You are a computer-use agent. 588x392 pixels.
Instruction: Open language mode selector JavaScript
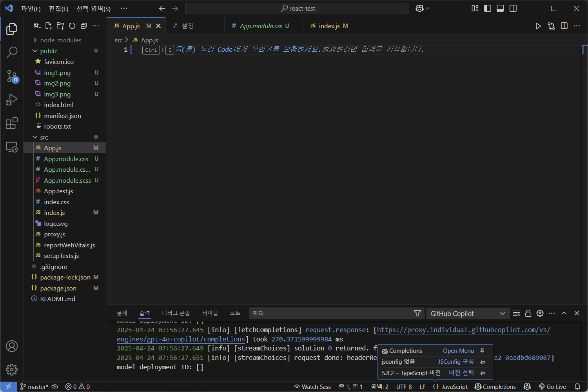455,387
